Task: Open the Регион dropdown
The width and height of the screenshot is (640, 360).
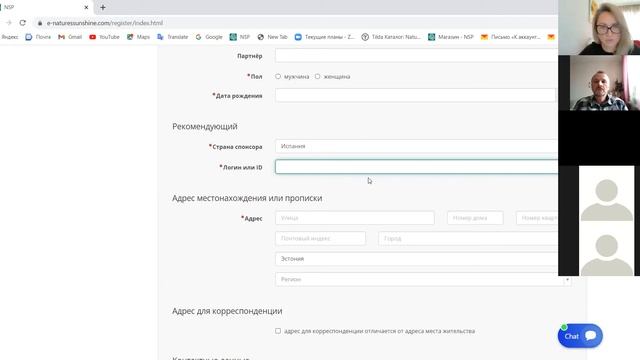Action: click(x=423, y=279)
